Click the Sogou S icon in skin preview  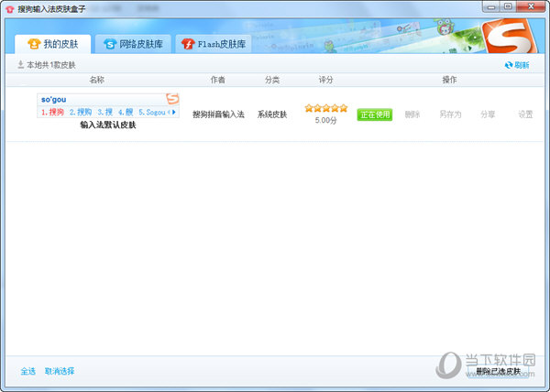click(x=172, y=99)
